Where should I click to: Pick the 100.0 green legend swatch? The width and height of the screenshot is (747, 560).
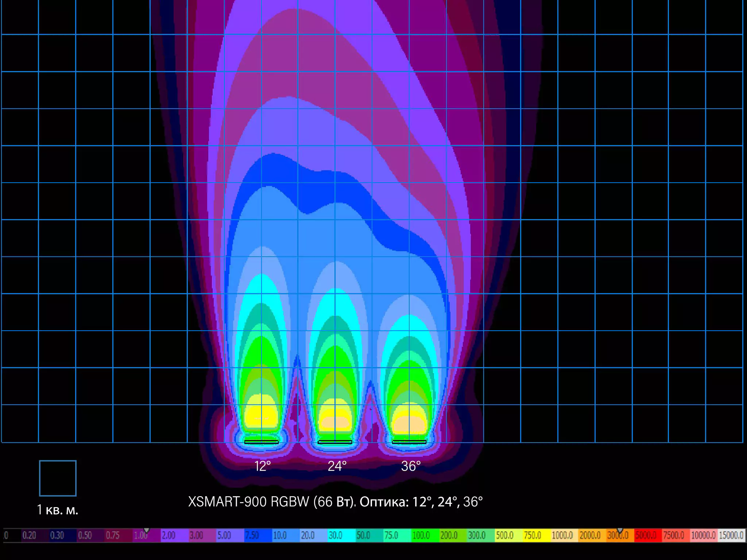425,535
